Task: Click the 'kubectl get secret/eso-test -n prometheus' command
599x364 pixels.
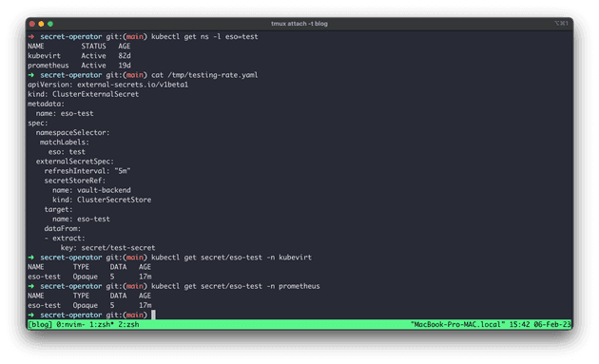Action: [x=236, y=286]
